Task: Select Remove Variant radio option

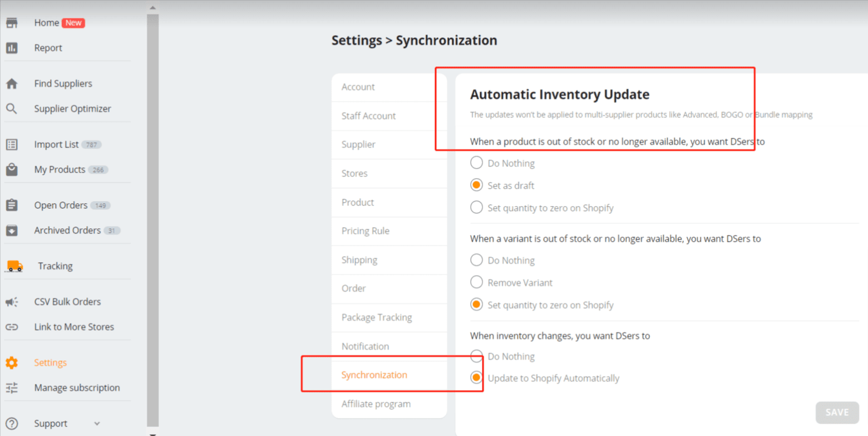Action: tap(476, 282)
